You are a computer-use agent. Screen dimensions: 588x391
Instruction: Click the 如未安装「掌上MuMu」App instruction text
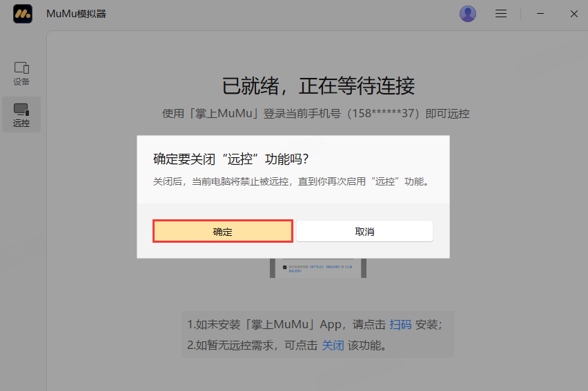click(286, 324)
